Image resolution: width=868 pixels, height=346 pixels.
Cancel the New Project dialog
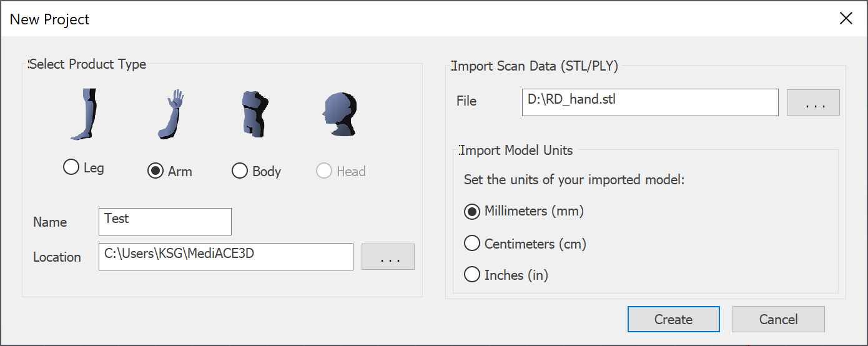779,319
